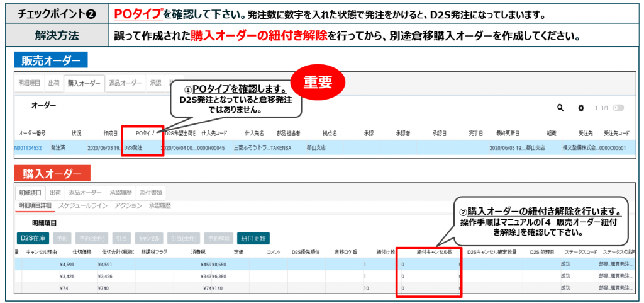Select the 出荷 tab in the sales order panel

point(55,83)
